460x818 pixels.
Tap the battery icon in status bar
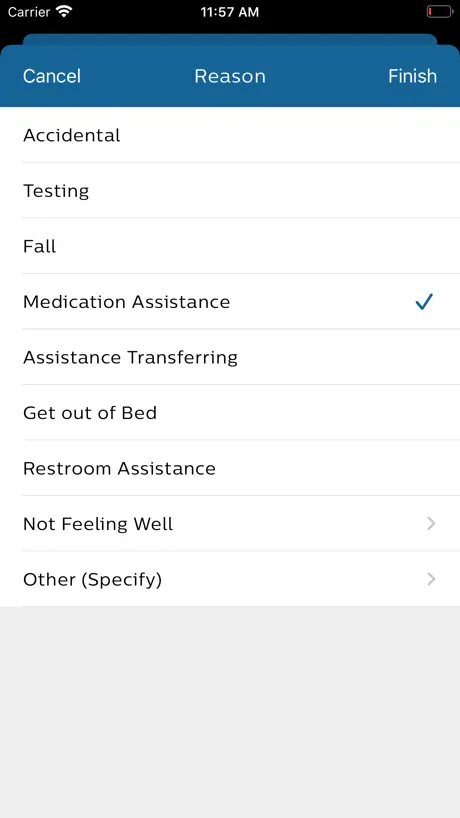(440, 11)
